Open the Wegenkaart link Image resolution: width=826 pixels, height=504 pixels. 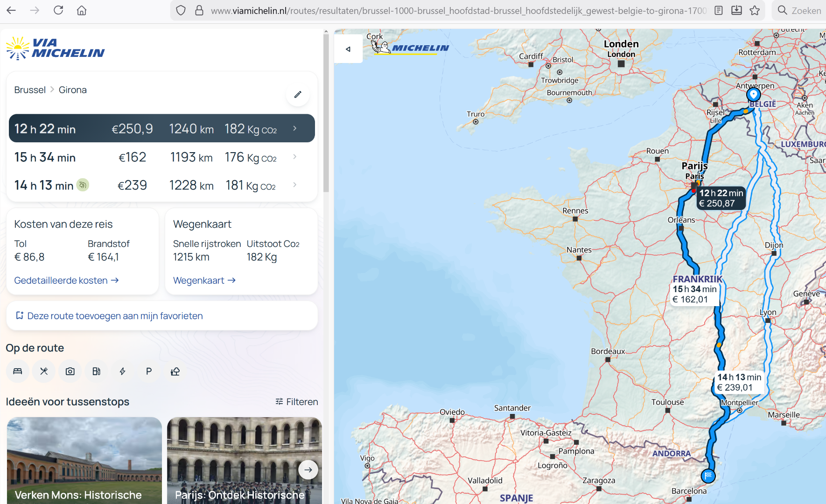click(x=204, y=280)
